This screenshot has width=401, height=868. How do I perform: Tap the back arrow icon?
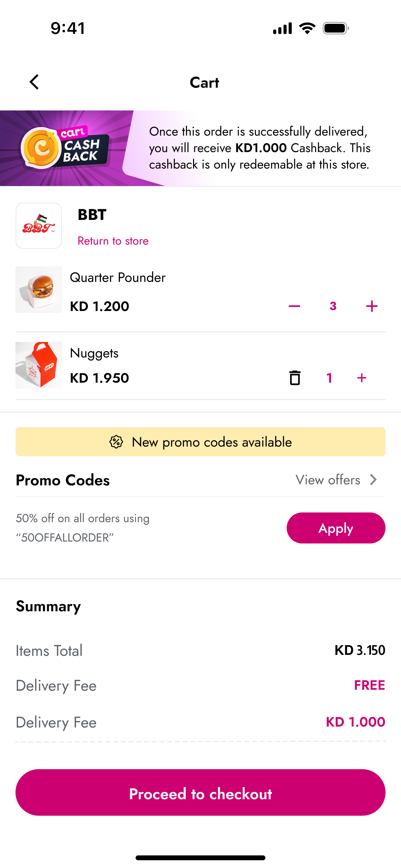tap(34, 82)
